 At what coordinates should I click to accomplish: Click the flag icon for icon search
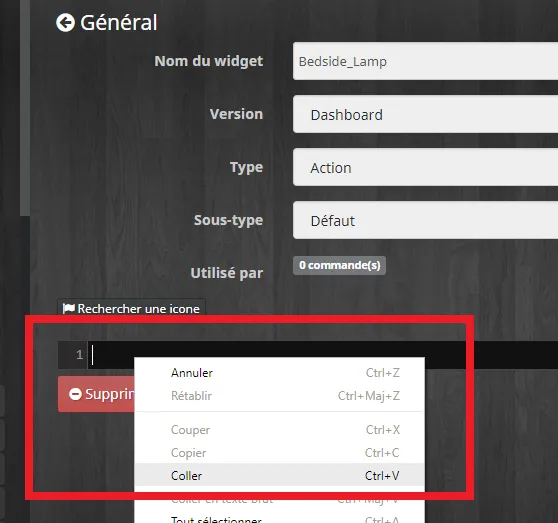[x=68, y=308]
